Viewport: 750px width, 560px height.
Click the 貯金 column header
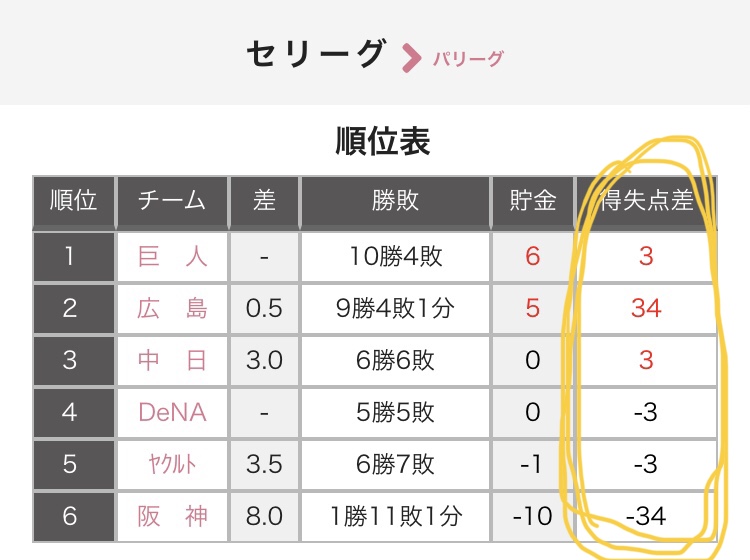point(532,201)
